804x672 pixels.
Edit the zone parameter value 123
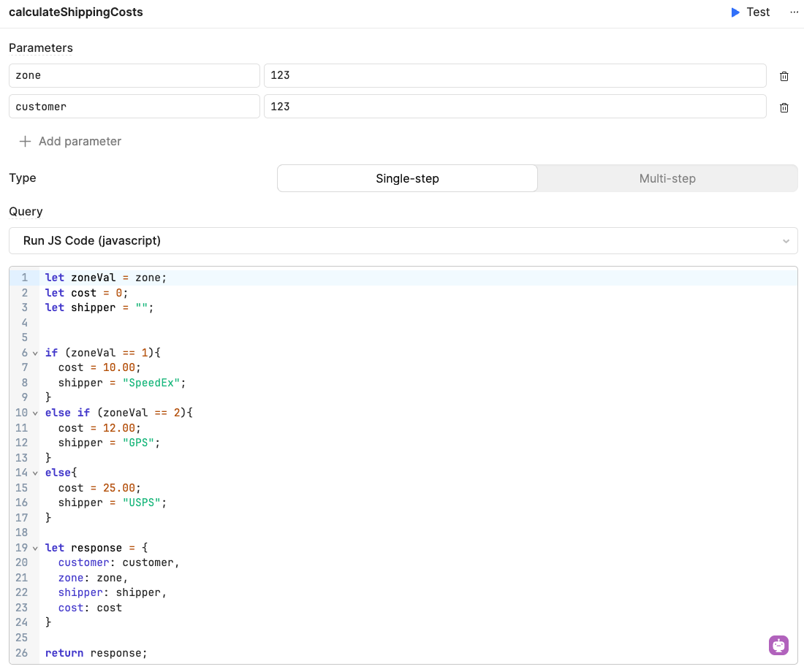coord(515,76)
